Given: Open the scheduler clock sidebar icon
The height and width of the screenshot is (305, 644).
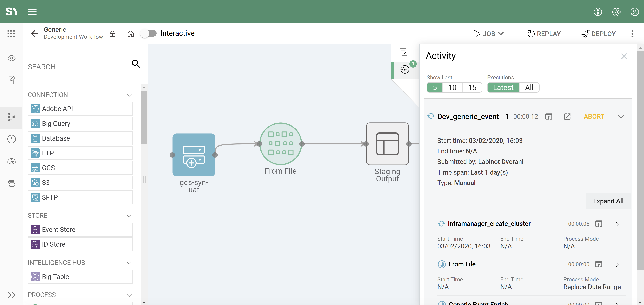Looking at the screenshot, I should pyautogui.click(x=12, y=139).
